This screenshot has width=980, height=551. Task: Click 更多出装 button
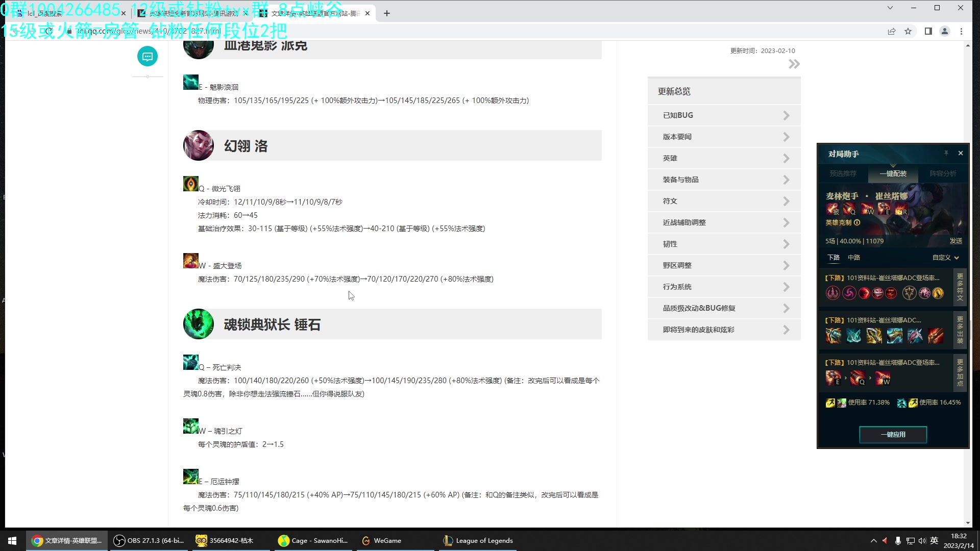pos(960,330)
